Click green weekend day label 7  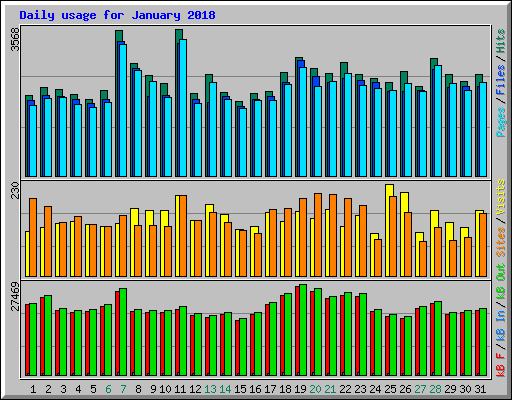click(123, 389)
